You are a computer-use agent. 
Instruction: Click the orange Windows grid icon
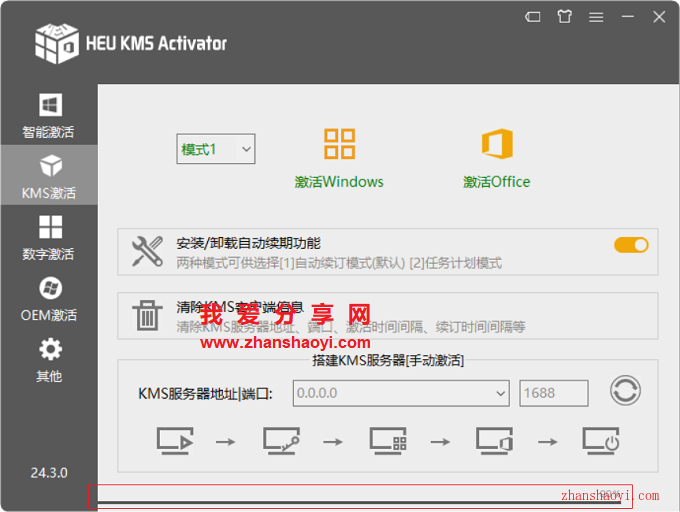(x=340, y=144)
